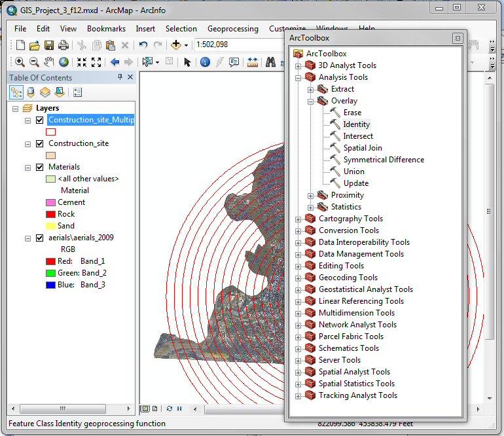
Task: Click the Table Of Contents horizontal scrollbar
Action: pyautogui.click(x=63, y=409)
